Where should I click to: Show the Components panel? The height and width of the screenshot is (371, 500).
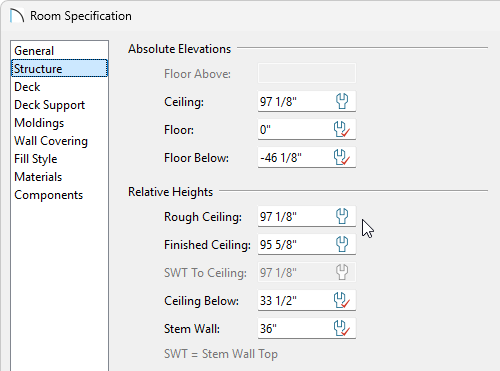coord(59,195)
